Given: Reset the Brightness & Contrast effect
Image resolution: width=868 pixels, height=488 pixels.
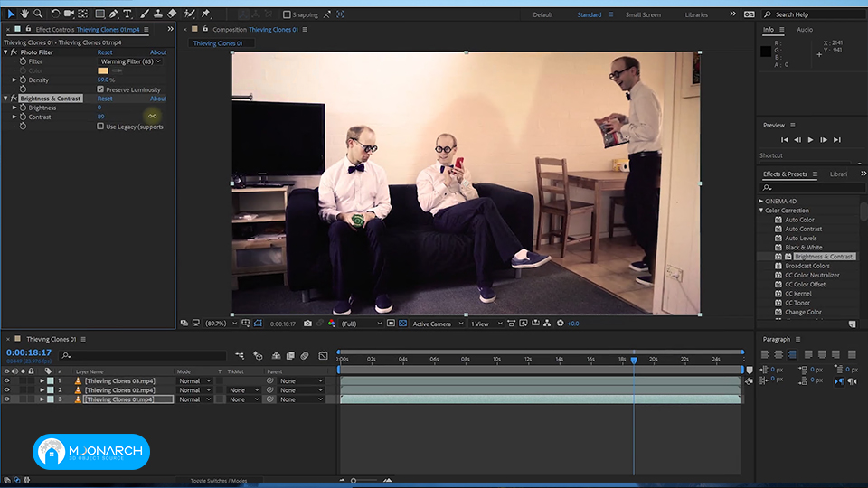Looking at the screenshot, I should [x=105, y=99].
